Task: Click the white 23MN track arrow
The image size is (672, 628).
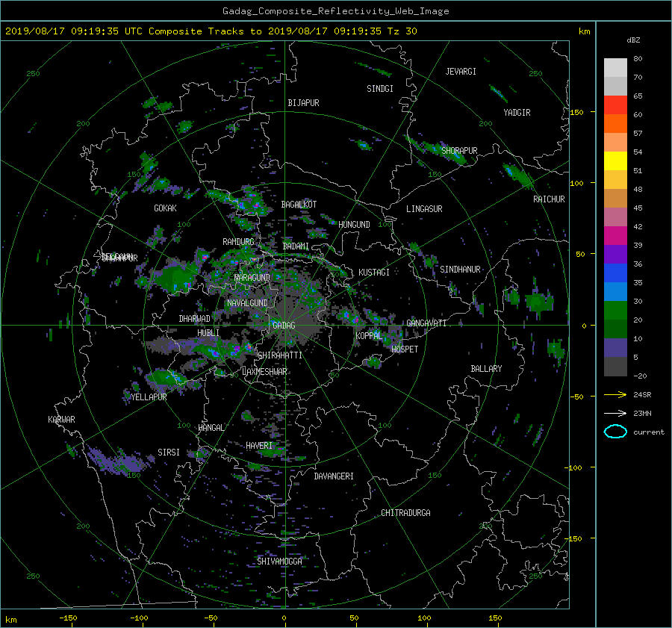Action: (x=615, y=413)
